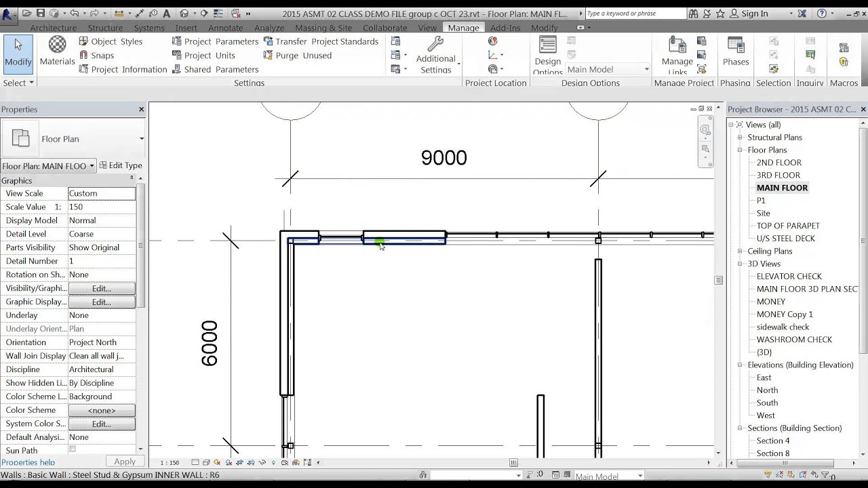Toggle the Sun Path checkbox
The image size is (868, 488).
pyautogui.click(x=73, y=449)
